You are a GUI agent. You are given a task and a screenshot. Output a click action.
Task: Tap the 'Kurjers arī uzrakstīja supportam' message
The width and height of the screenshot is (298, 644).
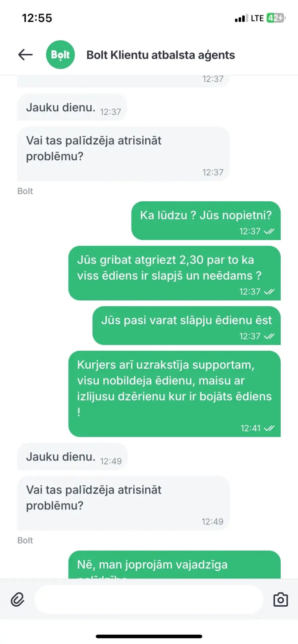pos(174,394)
